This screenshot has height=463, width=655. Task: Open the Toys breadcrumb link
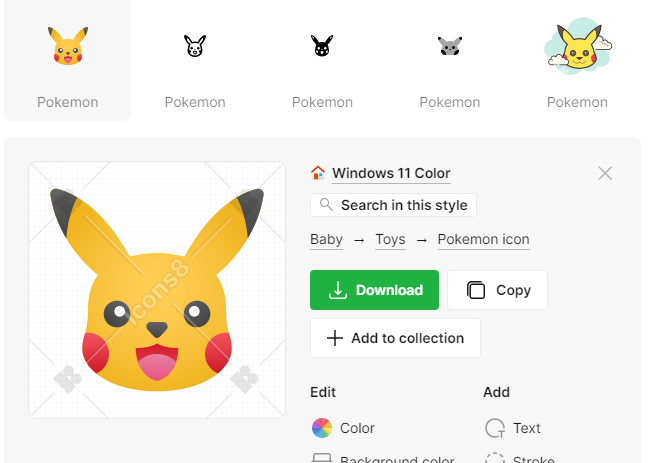[x=390, y=239]
